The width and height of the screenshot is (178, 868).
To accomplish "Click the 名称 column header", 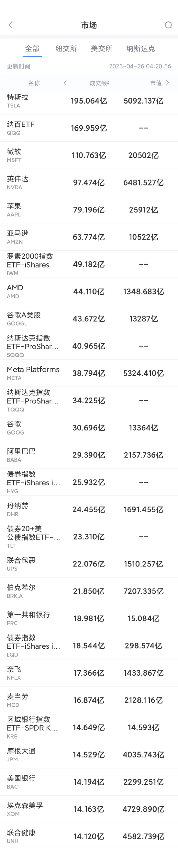I will (x=34, y=83).
